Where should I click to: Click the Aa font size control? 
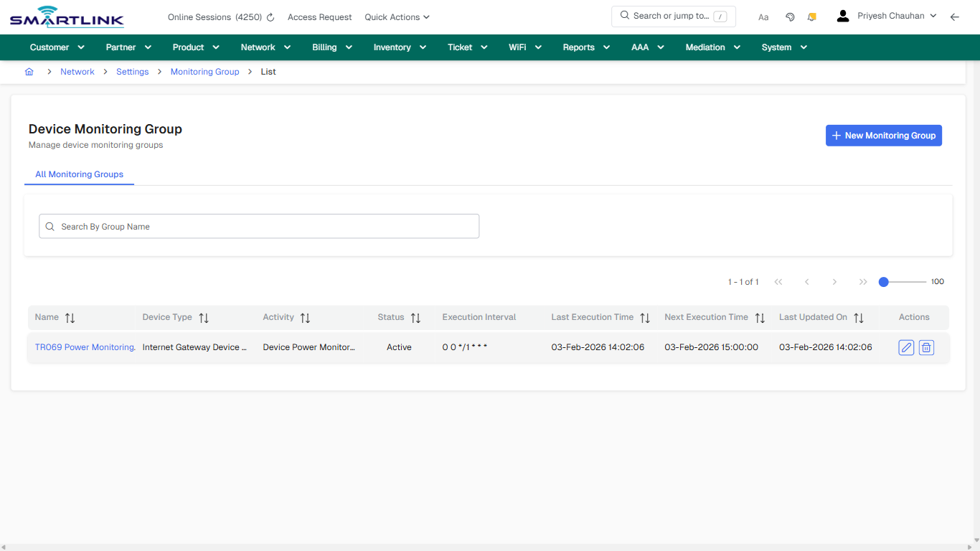tap(763, 17)
